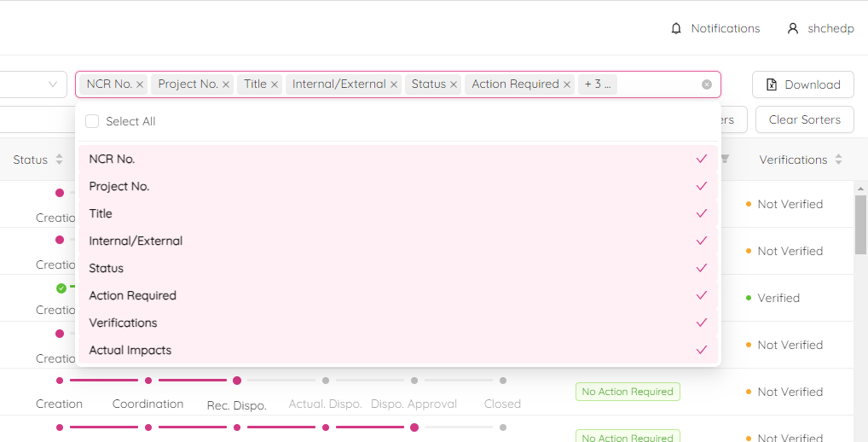
Task: Sort by the Verifications column arrows
Action: coord(838,160)
